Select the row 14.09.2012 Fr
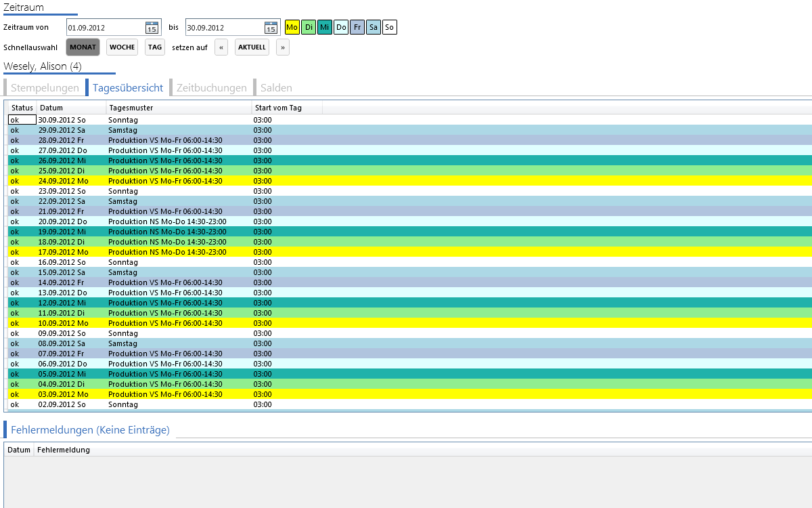Image resolution: width=812 pixels, height=508 pixels. (x=410, y=282)
